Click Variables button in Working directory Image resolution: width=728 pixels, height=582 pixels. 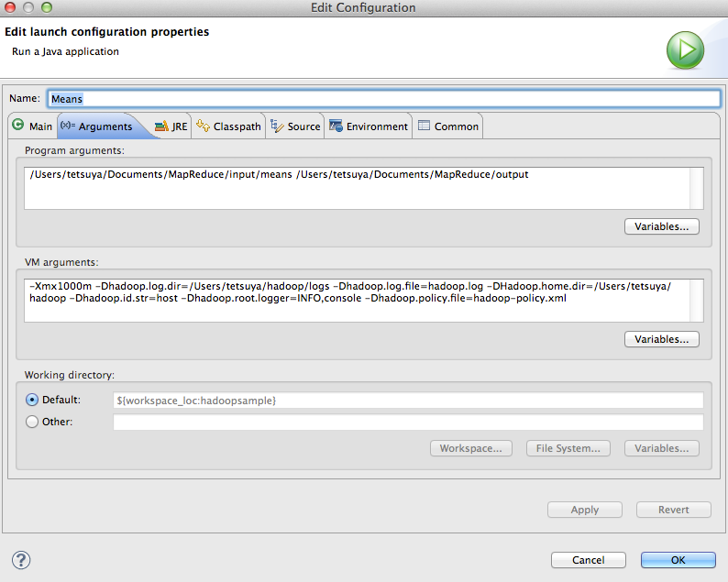click(662, 448)
